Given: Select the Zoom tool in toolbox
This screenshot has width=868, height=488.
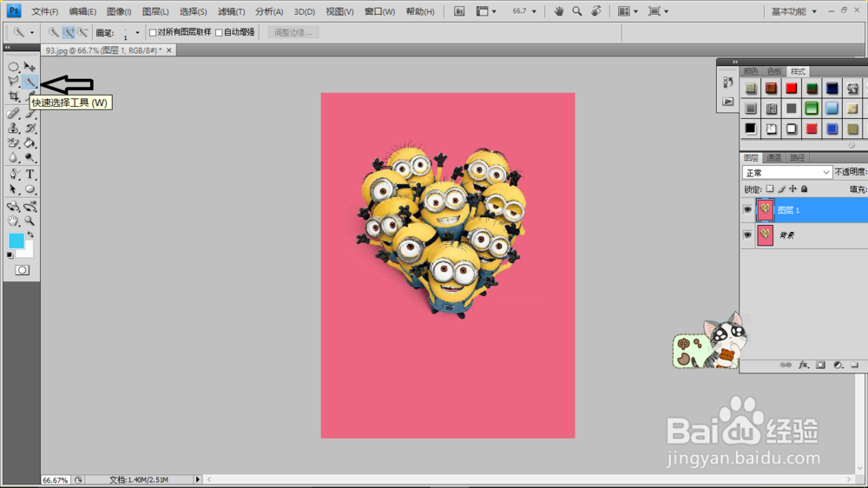Looking at the screenshot, I should coord(30,221).
